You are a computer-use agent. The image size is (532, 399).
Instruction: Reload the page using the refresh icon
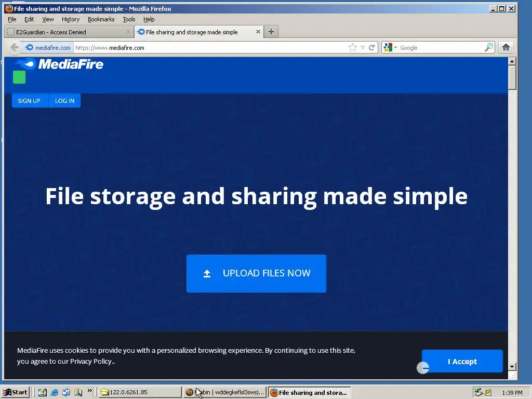click(x=372, y=47)
